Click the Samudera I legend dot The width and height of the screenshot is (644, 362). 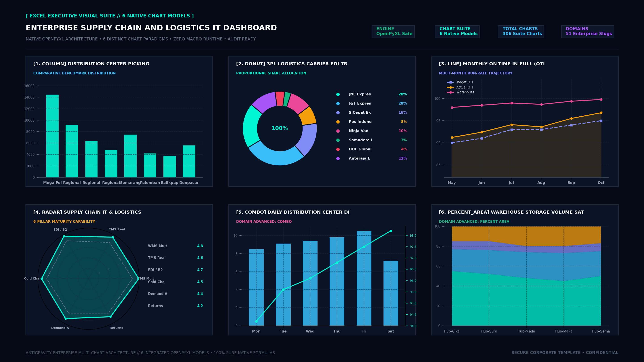[x=338, y=140]
